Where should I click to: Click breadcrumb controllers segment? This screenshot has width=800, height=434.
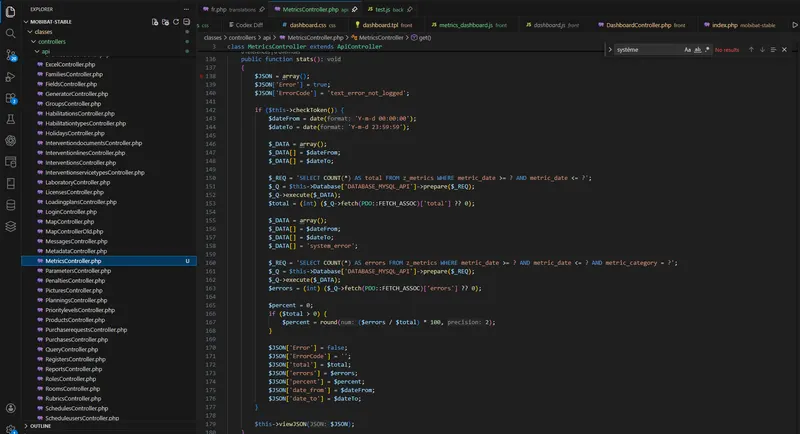242,37
